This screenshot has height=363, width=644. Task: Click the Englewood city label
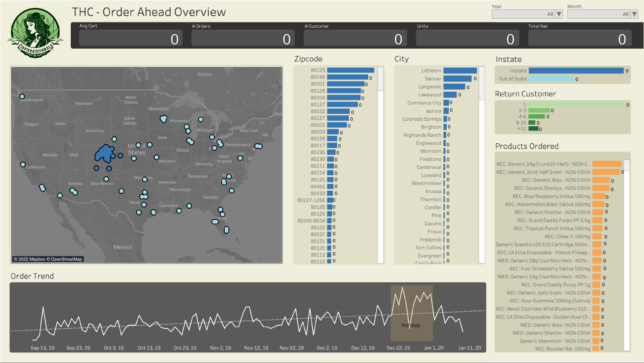429,143
